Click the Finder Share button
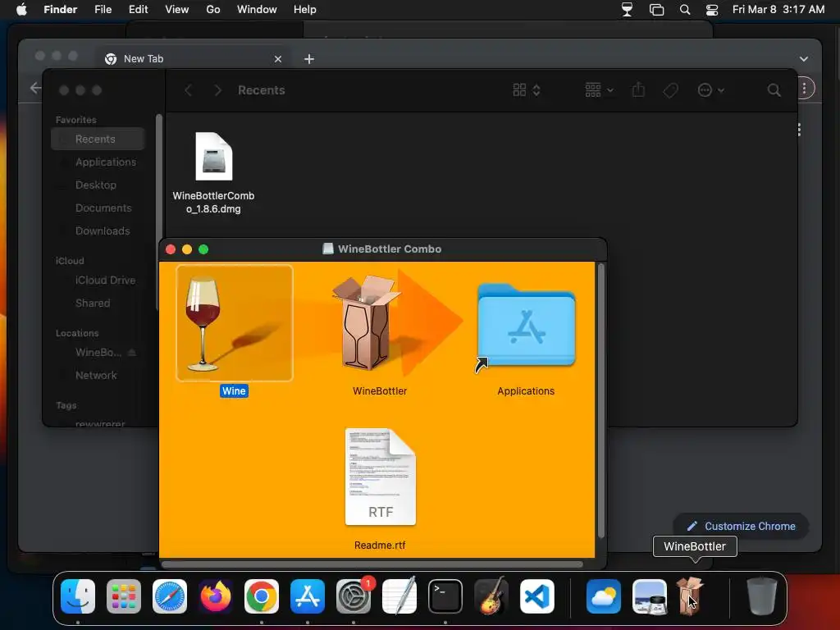Viewport: 840px width, 630px height. click(x=638, y=90)
